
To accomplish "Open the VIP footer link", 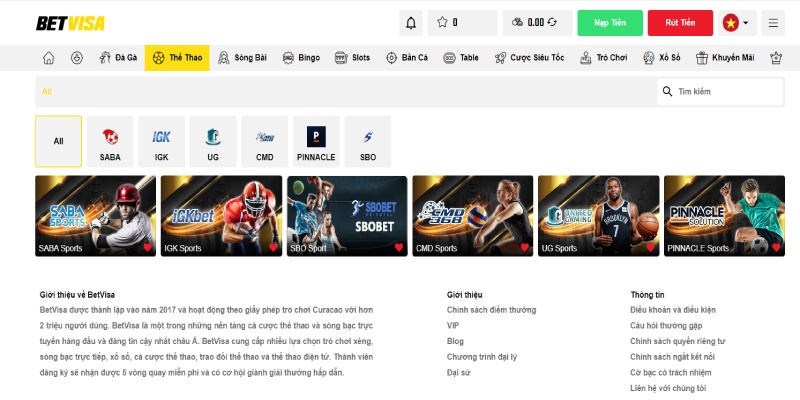I will pos(453,326).
